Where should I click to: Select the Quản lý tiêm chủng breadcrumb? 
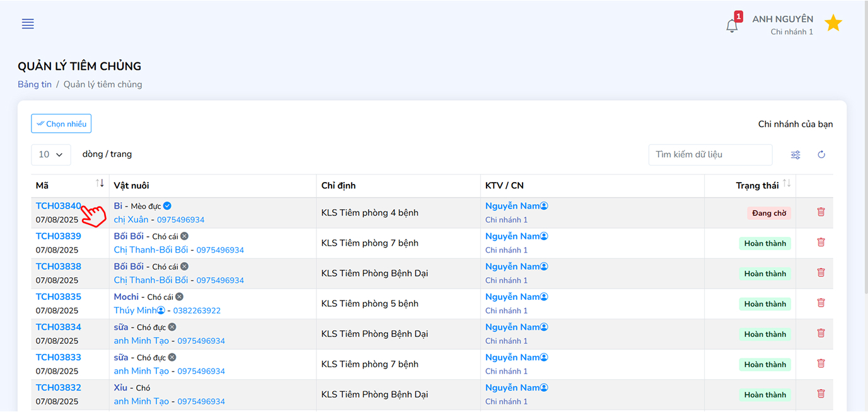pyautogui.click(x=103, y=84)
